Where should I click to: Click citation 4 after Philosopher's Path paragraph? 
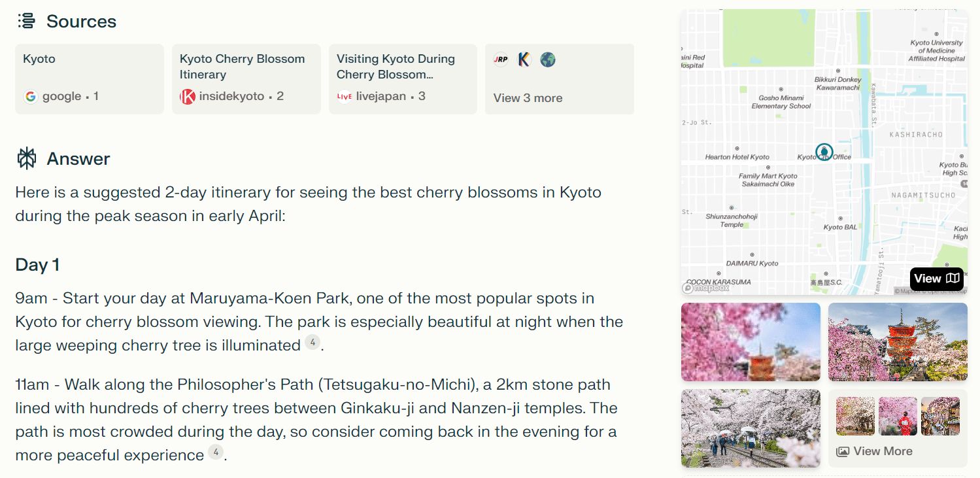coord(216,452)
